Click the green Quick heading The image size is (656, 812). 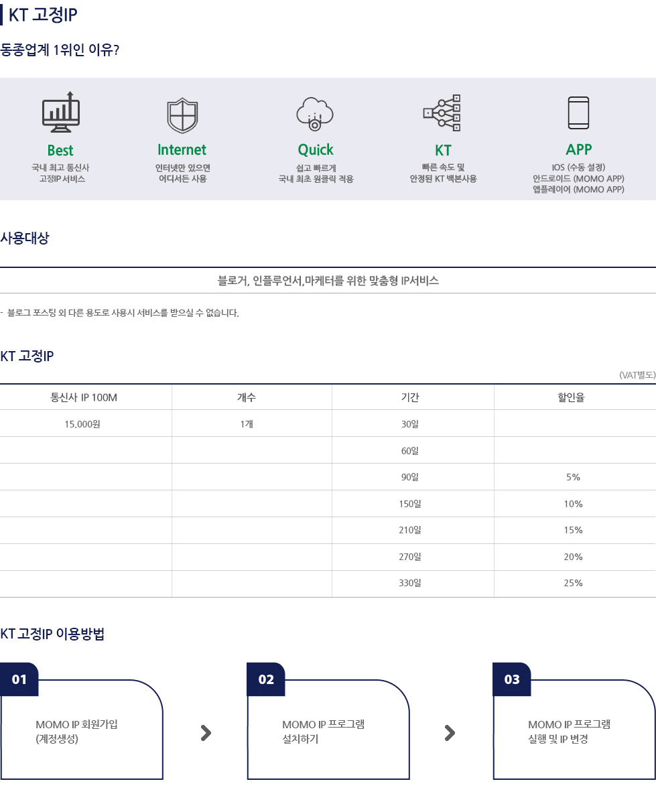pyautogui.click(x=316, y=149)
